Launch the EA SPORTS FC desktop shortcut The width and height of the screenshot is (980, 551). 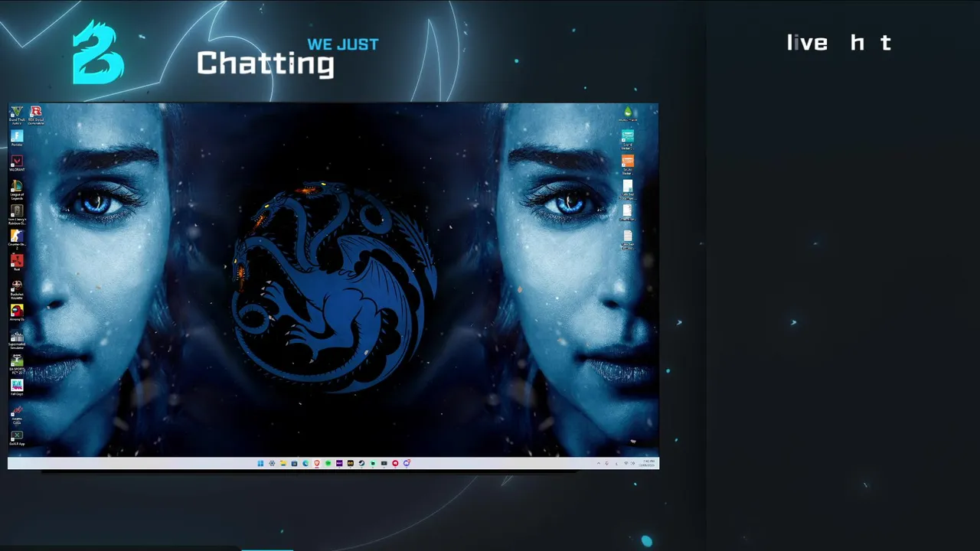(x=17, y=364)
